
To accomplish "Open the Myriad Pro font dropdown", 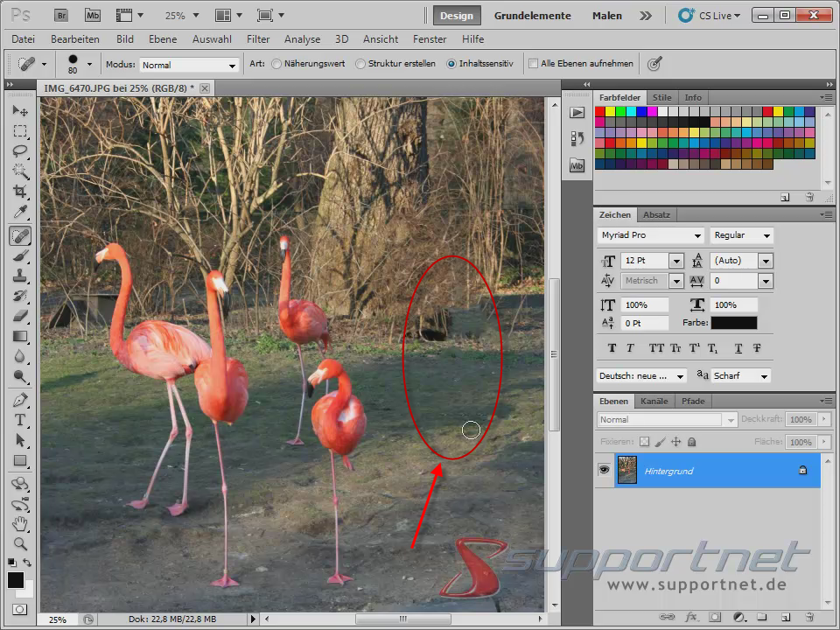I will click(x=698, y=235).
